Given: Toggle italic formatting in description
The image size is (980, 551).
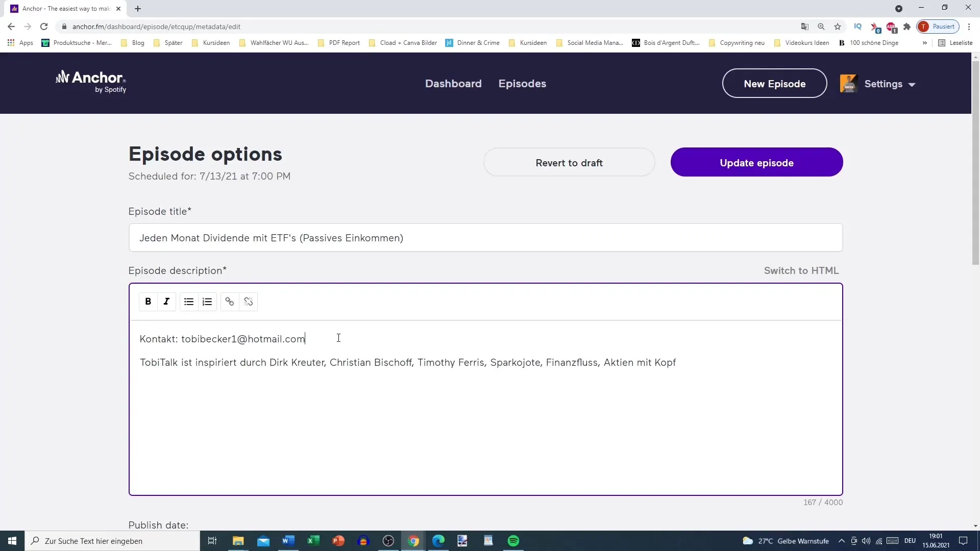Looking at the screenshot, I should click(166, 302).
